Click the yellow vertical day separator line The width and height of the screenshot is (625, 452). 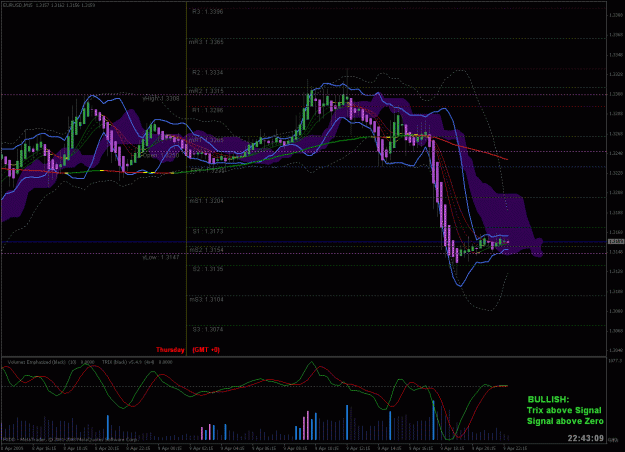(186, 179)
